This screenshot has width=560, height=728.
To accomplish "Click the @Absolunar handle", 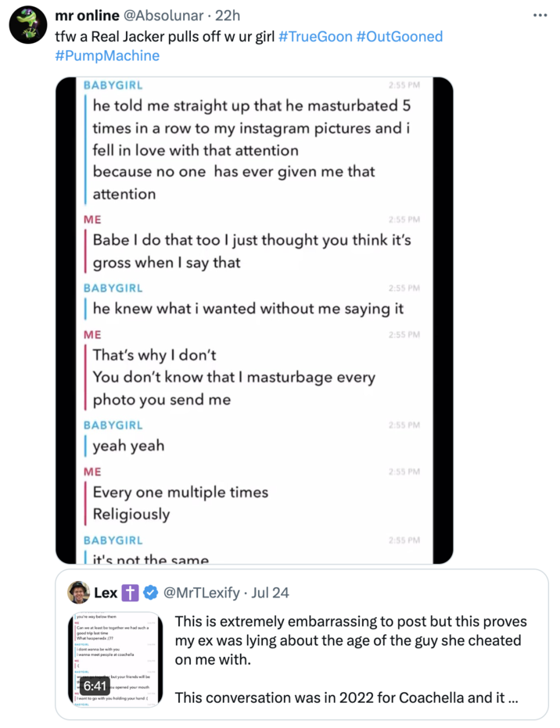I will (165, 16).
